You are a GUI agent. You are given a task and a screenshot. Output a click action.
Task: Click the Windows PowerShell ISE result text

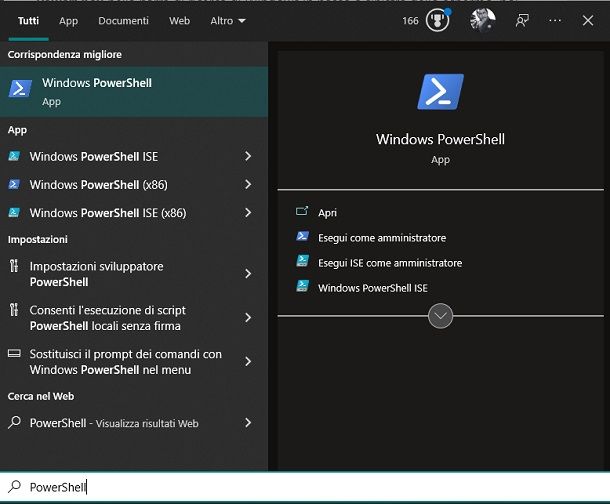(x=94, y=156)
